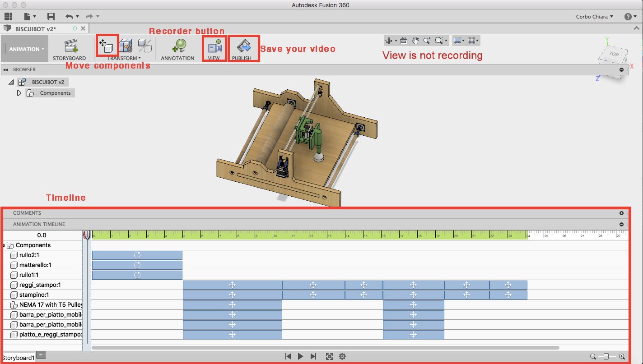Open the TRANSFORM dropdown menu
This screenshot has width=643, height=364.
[x=124, y=58]
